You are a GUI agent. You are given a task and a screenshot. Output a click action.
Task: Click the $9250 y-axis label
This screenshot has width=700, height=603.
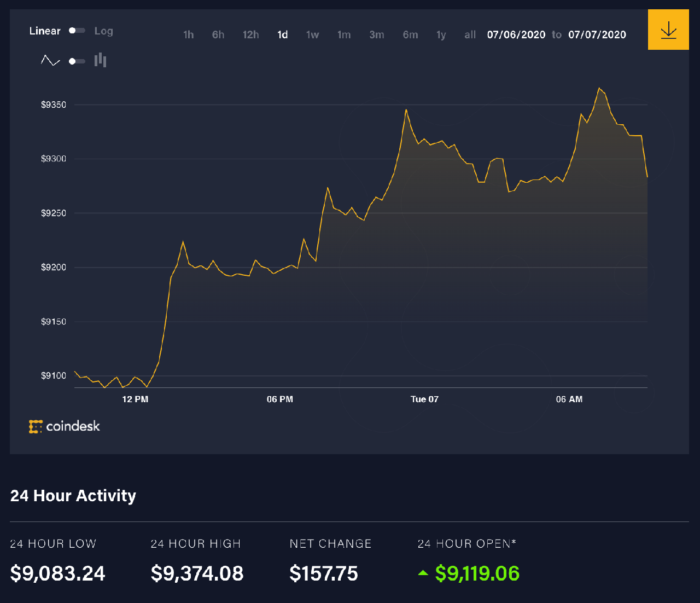point(54,213)
